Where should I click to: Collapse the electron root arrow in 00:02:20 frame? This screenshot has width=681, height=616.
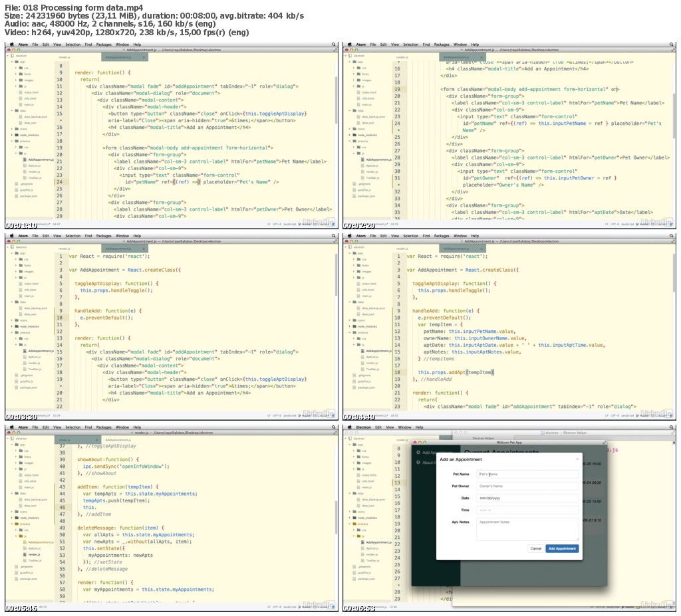346,56
